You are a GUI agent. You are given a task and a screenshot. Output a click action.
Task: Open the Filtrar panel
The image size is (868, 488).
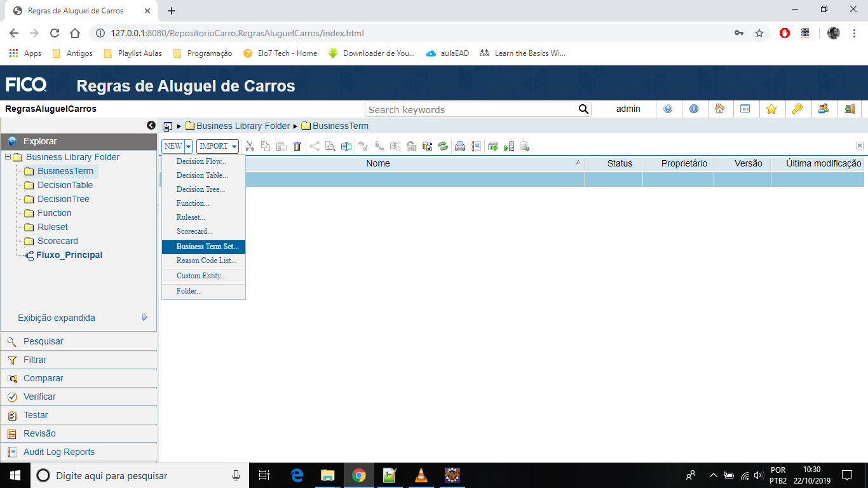click(x=79, y=360)
